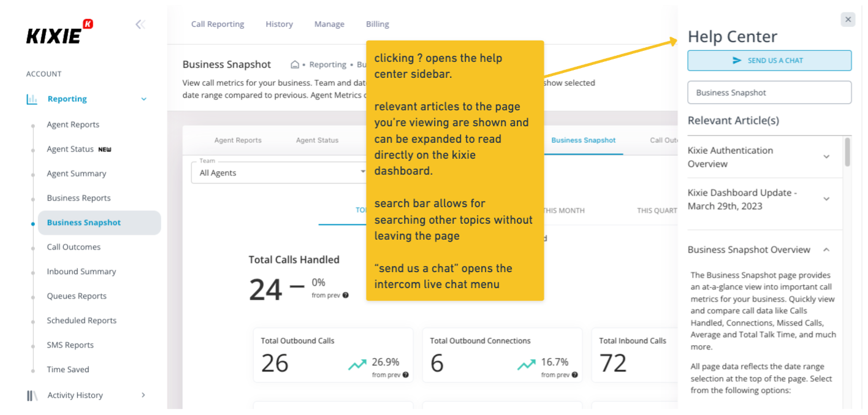Collapse the sidebar with double-chevron icon
The width and height of the screenshot is (868, 415).
pos(140,25)
